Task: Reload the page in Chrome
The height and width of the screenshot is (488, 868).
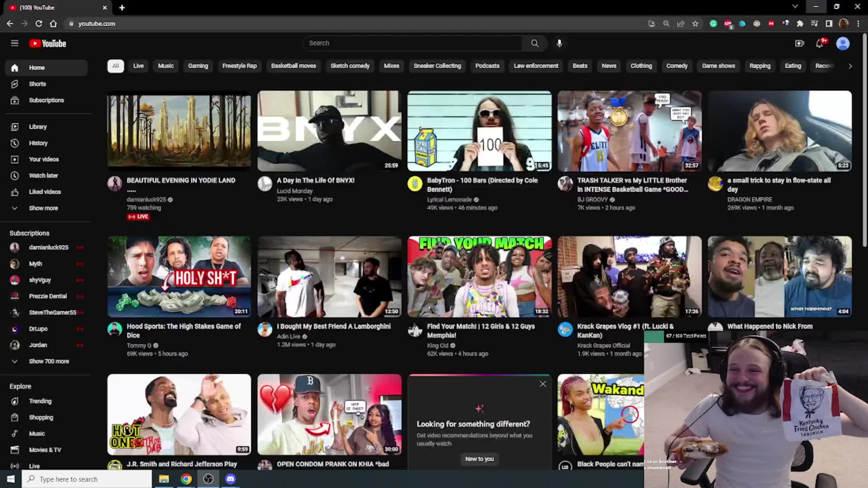Action: (39, 23)
